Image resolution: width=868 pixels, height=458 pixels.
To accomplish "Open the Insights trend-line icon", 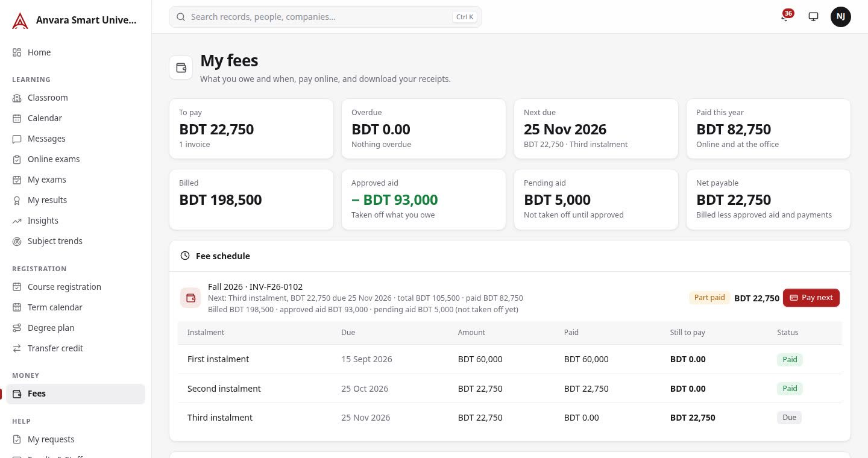I will coord(17,221).
